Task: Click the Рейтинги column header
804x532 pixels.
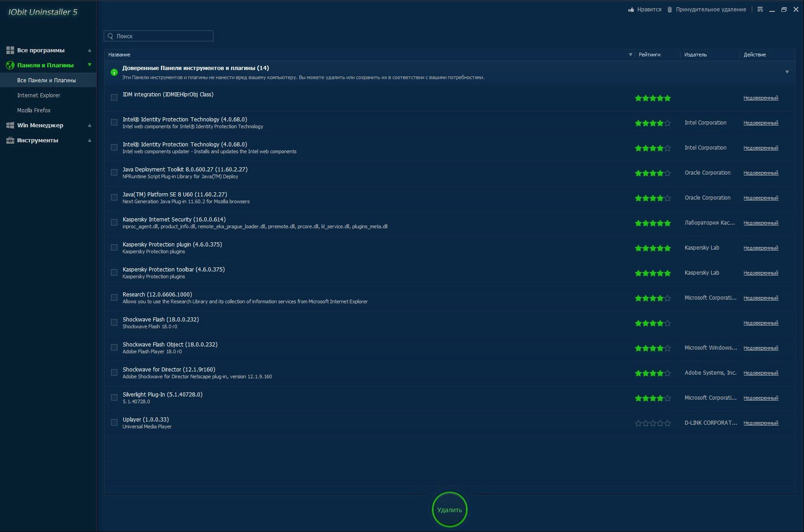Action: click(649, 55)
